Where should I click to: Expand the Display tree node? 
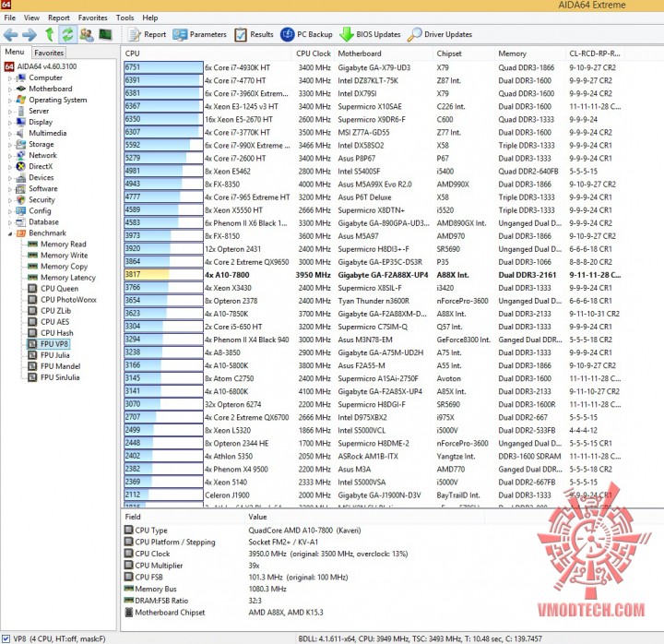click(10, 123)
